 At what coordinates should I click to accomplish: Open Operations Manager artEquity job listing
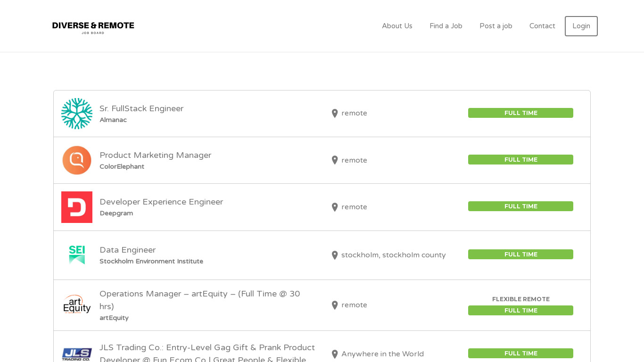(200, 300)
